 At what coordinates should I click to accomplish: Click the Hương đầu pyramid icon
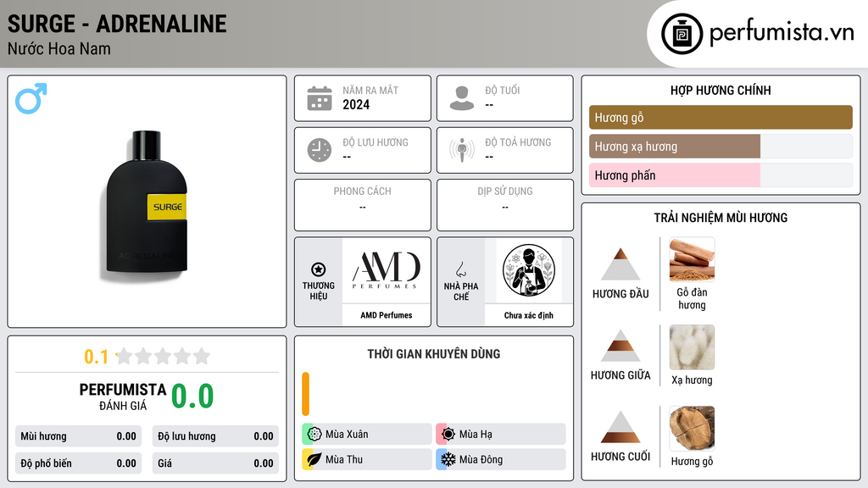(x=620, y=264)
